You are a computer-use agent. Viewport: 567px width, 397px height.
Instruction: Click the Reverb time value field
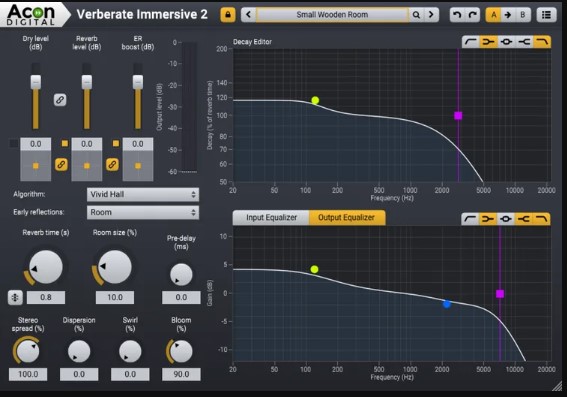(x=46, y=298)
